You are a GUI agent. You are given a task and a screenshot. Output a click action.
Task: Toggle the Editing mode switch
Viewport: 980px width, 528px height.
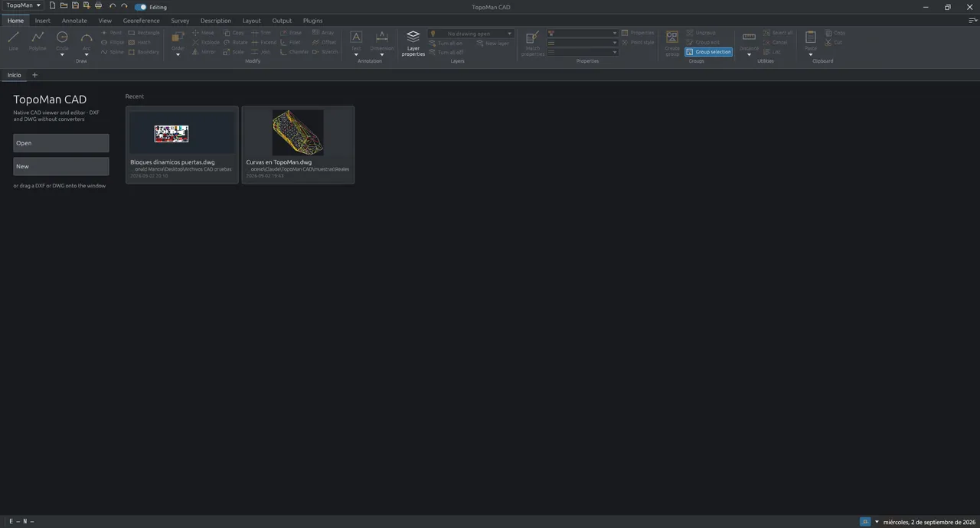[141, 7]
